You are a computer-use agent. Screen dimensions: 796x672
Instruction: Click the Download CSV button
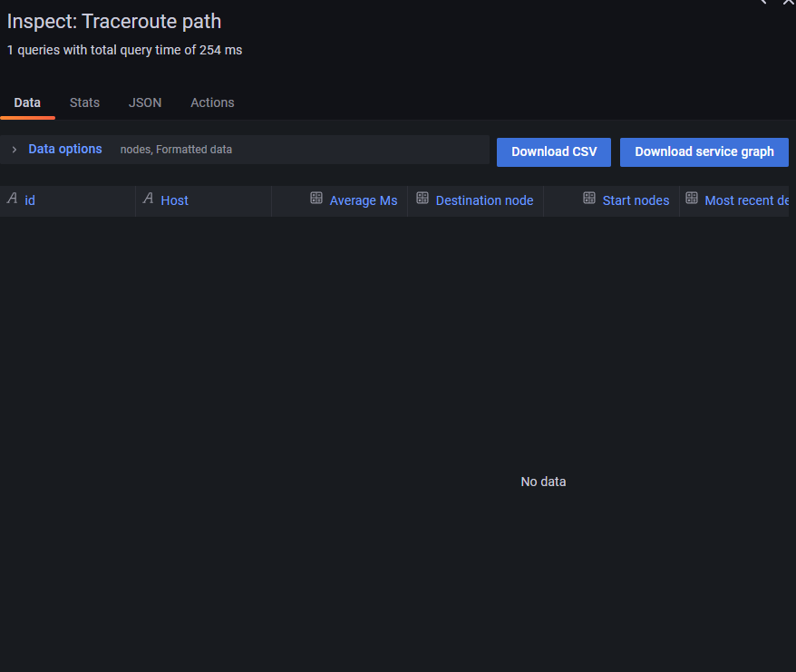pos(553,151)
